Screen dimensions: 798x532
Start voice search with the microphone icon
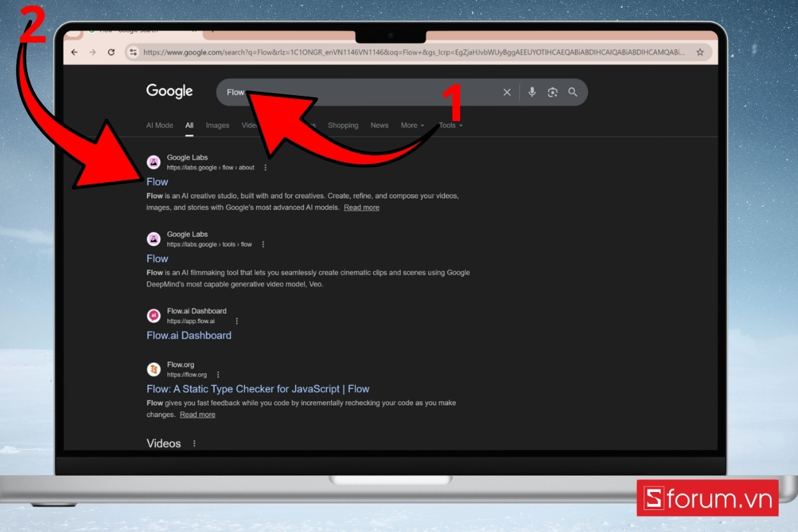(x=532, y=92)
